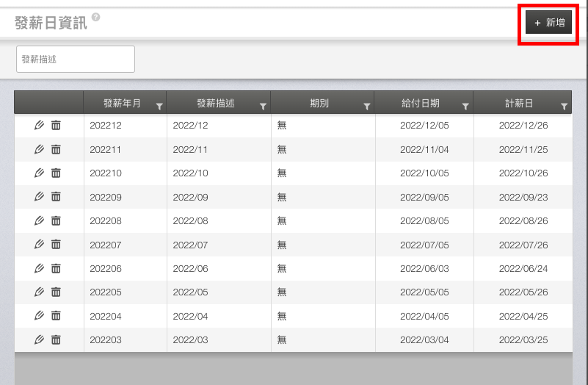Sort by 期別 column header
Viewport: 588px width, 385px height.
319,103
